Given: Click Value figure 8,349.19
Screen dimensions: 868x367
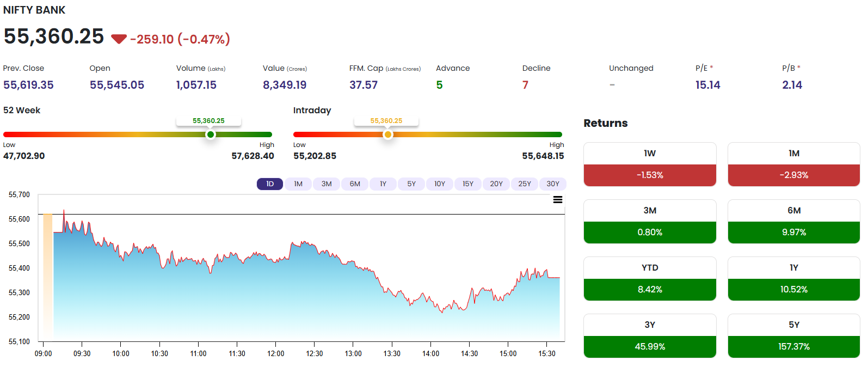Looking at the screenshot, I should click(285, 85).
